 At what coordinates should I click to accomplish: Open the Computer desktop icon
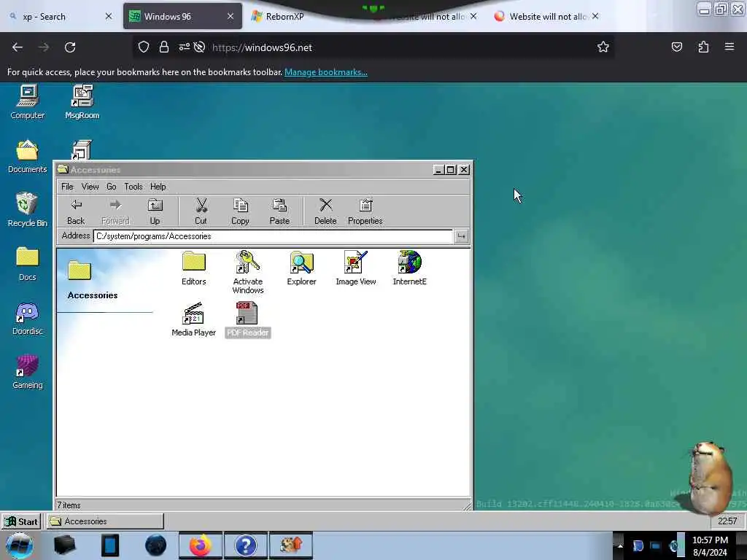(x=27, y=102)
